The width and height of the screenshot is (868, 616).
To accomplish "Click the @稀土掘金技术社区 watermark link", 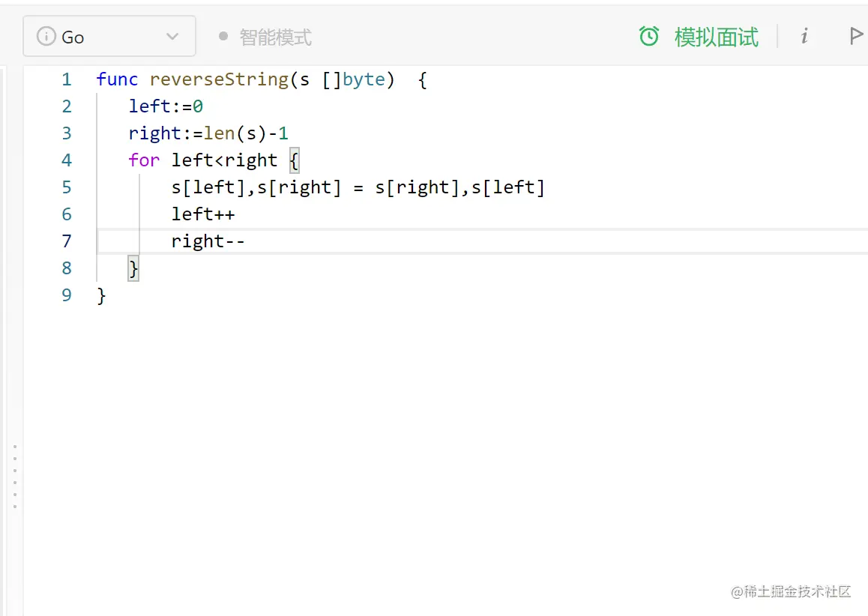I will 791,592.
